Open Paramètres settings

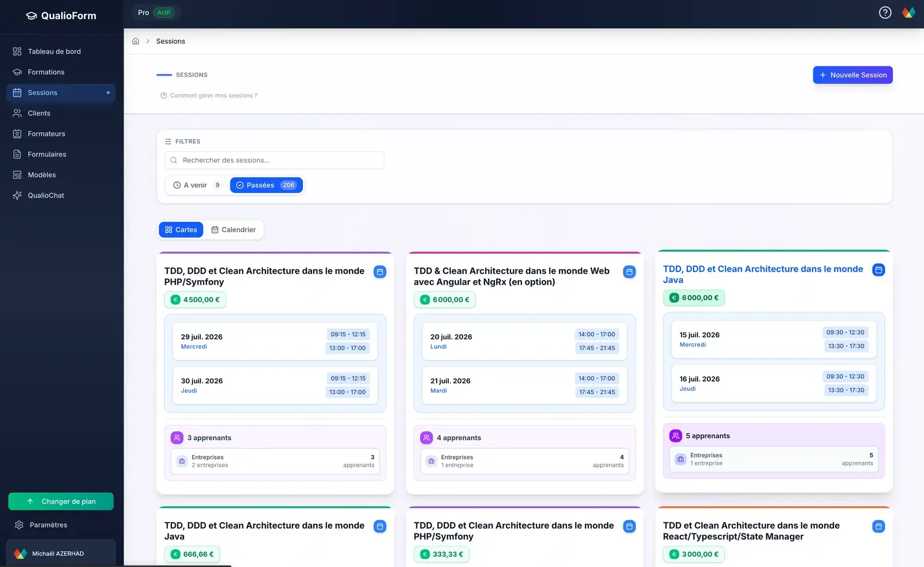[61, 525]
